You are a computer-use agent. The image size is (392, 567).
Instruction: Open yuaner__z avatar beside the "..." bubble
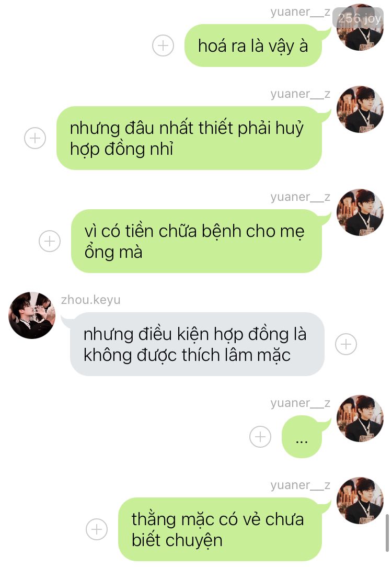(x=360, y=418)
